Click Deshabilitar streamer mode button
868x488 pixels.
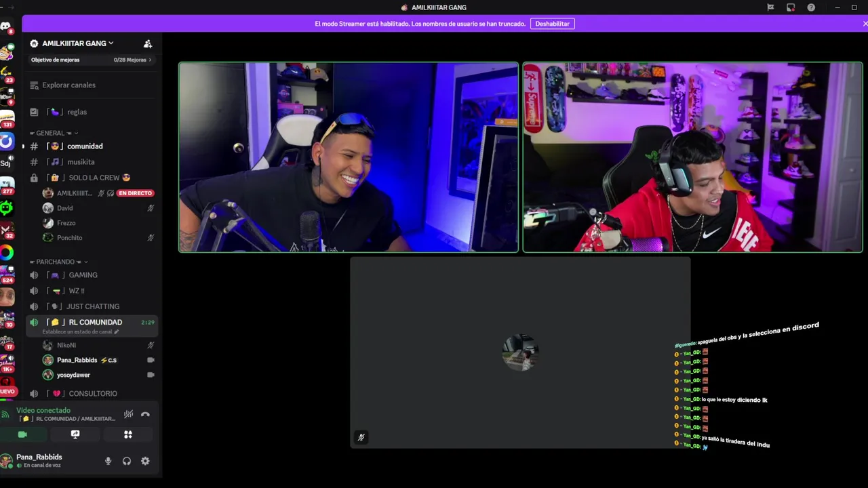click(x=552, y=24)
